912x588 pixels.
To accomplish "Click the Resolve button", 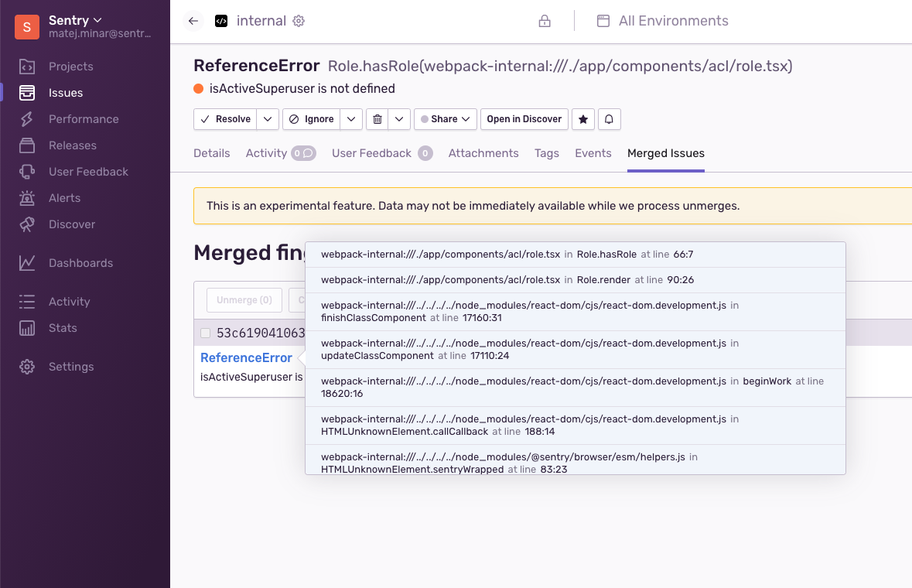I will click(225, 119).
